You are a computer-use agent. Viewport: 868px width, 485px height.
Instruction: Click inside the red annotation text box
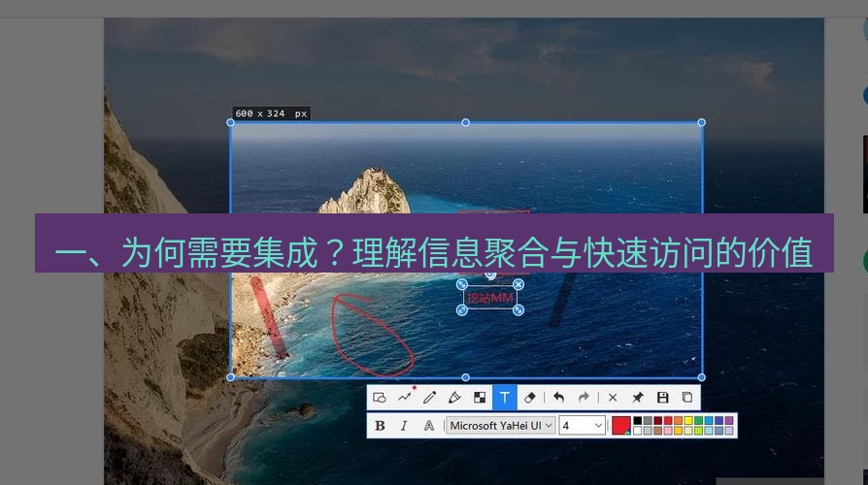click(490, 298)
